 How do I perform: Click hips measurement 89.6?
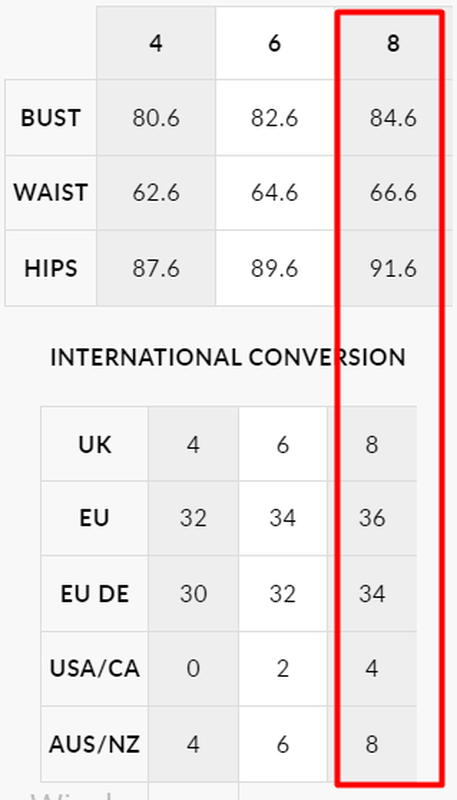[275, 268]
